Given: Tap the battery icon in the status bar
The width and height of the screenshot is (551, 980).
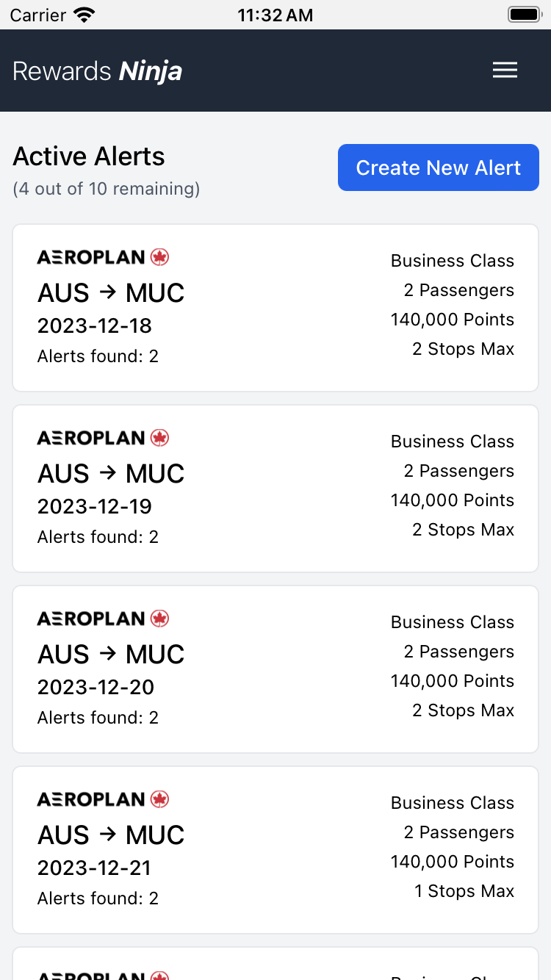Looking at the screenshot, I should [x=524, y=15].
